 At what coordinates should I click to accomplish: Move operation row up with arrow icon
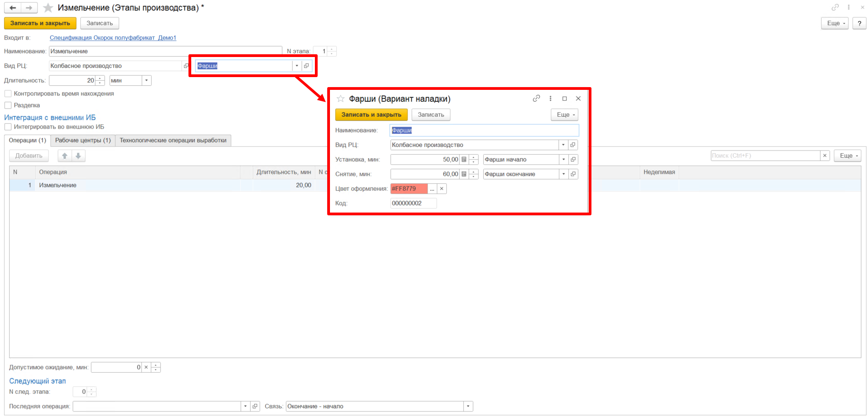65,156
